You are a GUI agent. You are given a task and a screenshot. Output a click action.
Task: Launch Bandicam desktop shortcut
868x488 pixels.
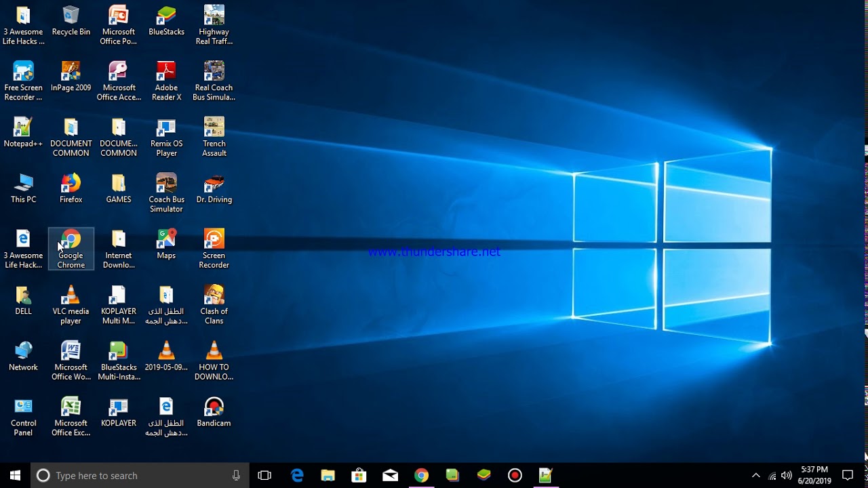pyautogui.click(x=214, y=413)
